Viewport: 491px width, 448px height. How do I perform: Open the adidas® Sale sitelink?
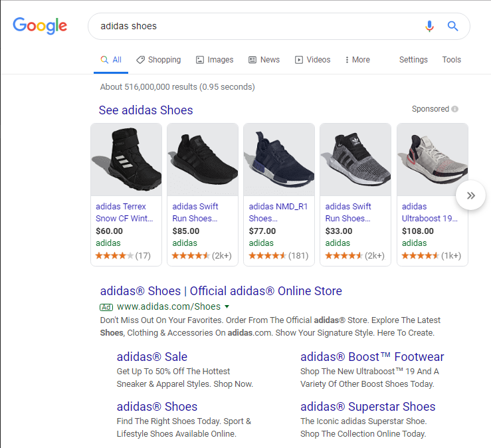click(x=151, y=357)
